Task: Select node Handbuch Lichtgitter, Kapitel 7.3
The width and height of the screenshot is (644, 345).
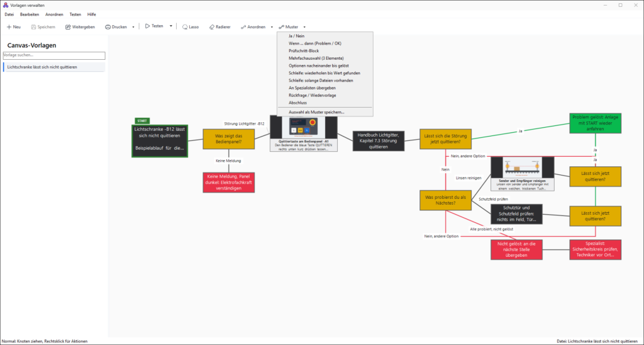Action: pyautogui.click(x=378, y=141)
